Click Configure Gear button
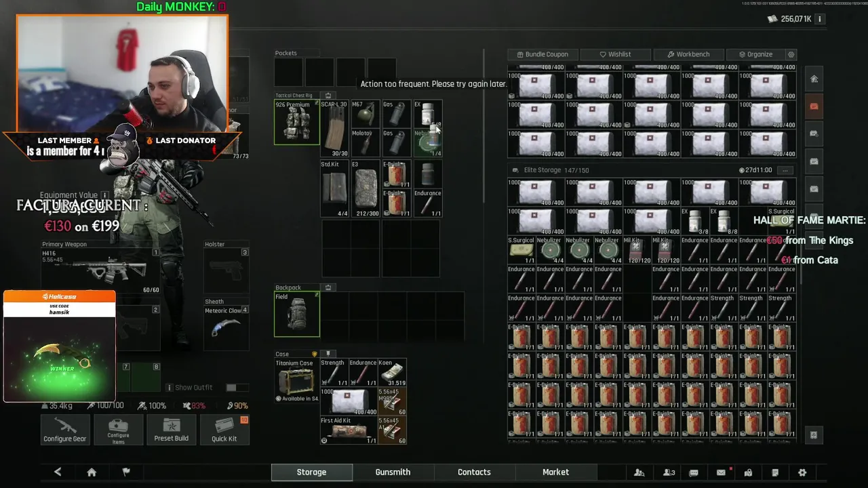 [65, 430]
